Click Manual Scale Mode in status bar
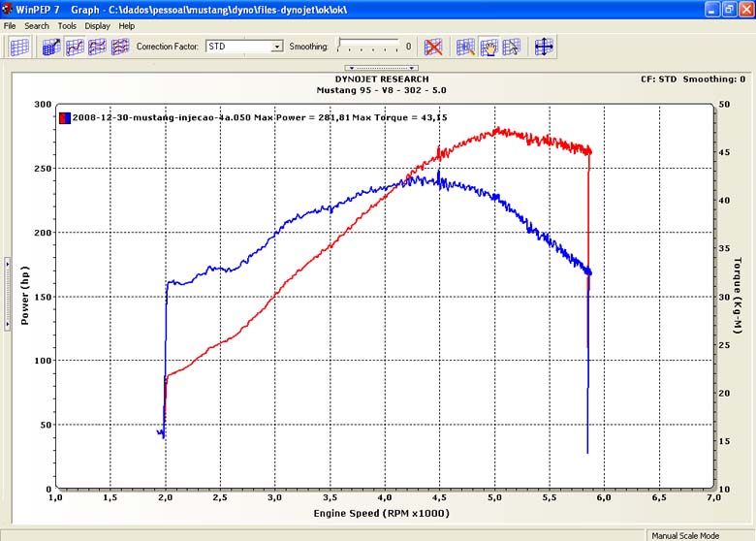756x541 pixels. [685, 536]
